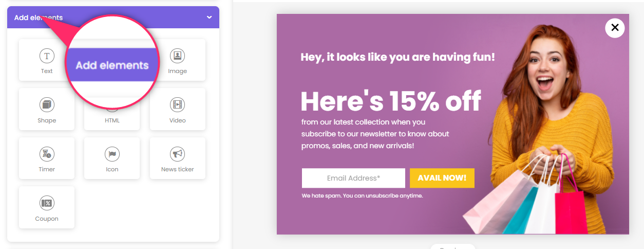
Task: Click the magnified Add elements callout label
Action: [x=112, y=65]
